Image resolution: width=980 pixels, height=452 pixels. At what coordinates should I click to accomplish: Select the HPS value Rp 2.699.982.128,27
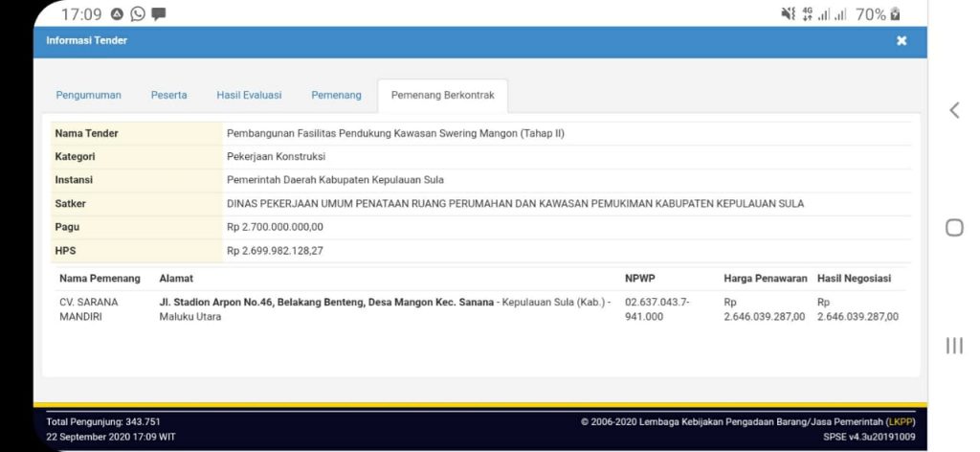tap(275, 251)
